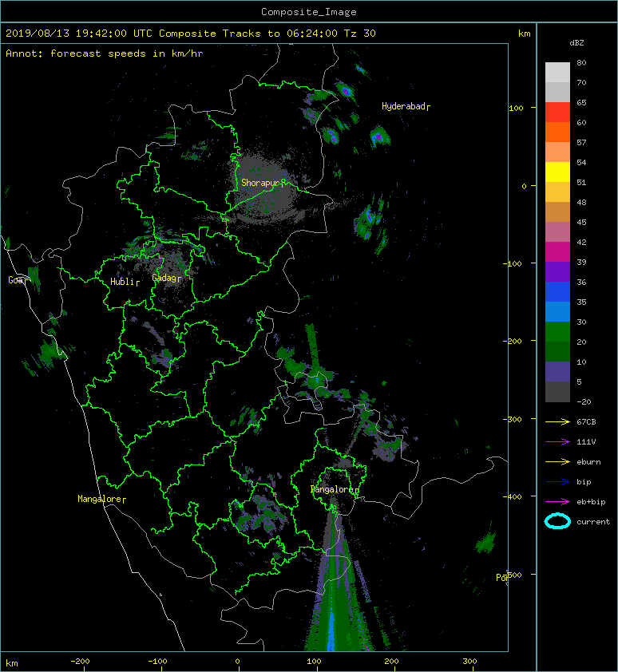Click the purple 111V arrow legend icon
The image size is (618, 672).
pos(557,442)
